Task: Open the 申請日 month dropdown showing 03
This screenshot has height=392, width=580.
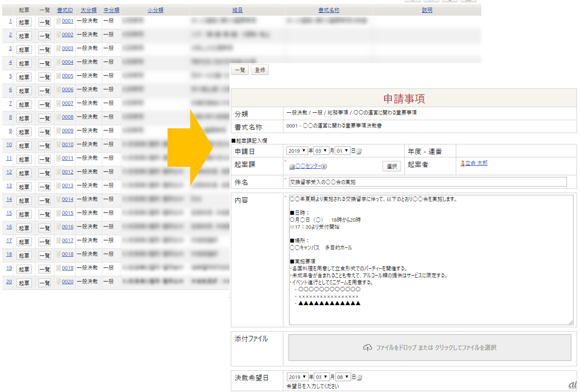Action: click(321, 151)
